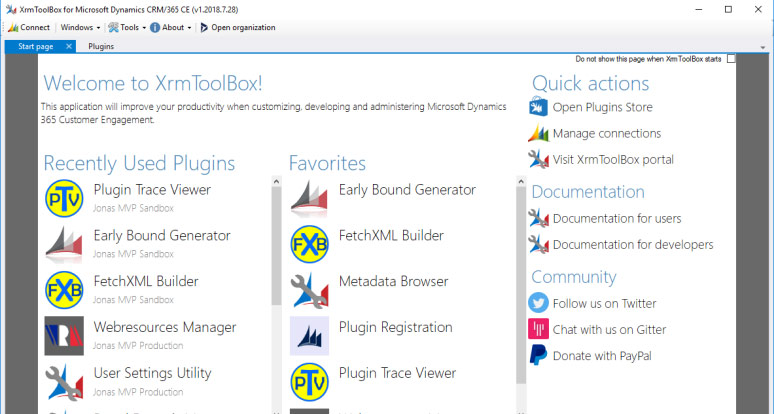Expand the Windows dropdown menu
The image size is (774, 414).
pos(80,27)
